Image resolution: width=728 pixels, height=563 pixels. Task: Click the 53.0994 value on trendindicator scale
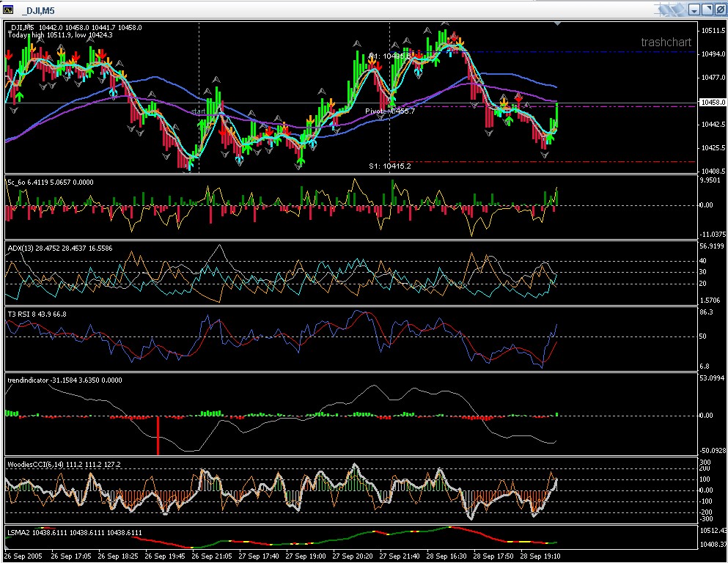[712, 378]
